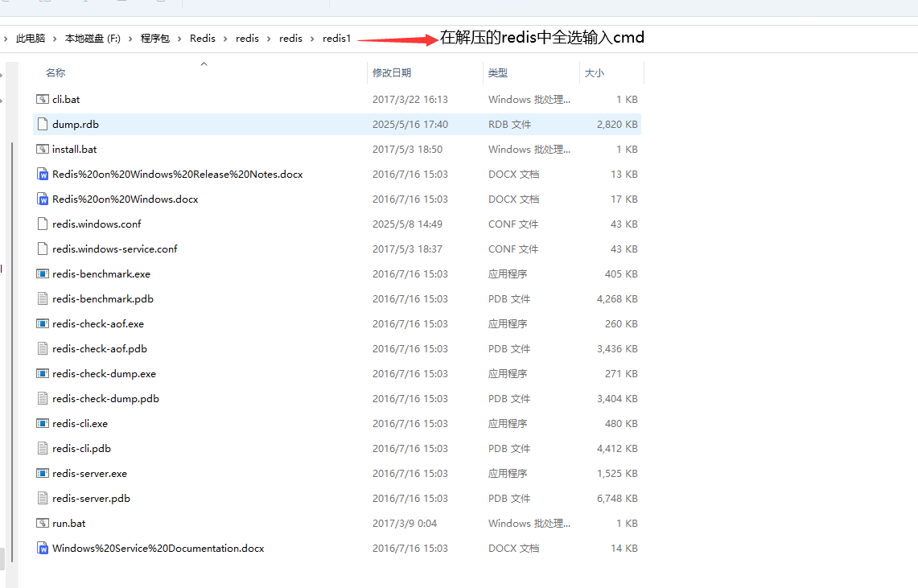Click the redis-cli.exe application icon
918x588 pixels.
point(42,424)
